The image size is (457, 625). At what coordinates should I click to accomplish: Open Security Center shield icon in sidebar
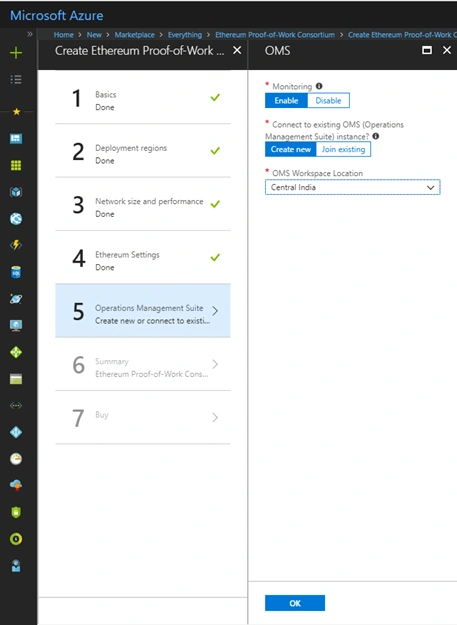(16, 512)
